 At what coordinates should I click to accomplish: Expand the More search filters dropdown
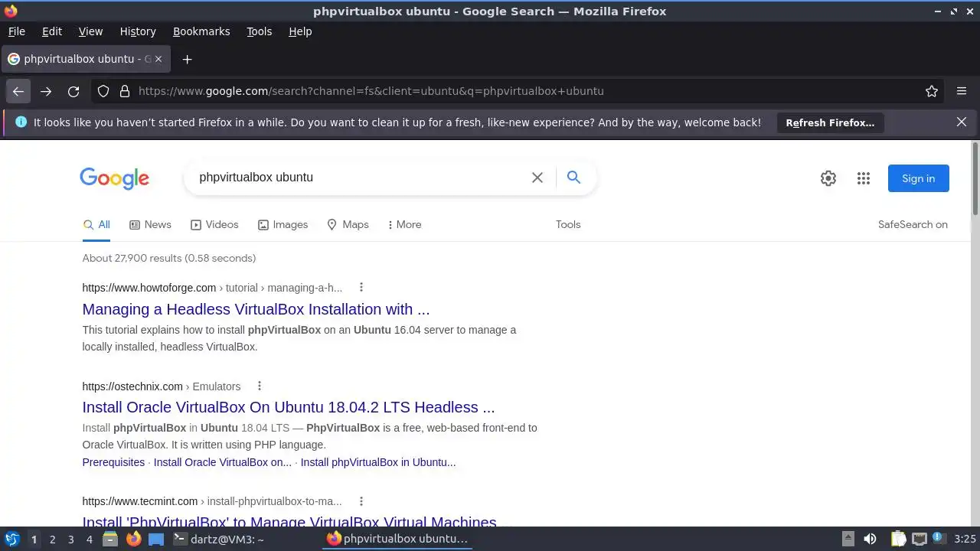(x=404, y=224)
